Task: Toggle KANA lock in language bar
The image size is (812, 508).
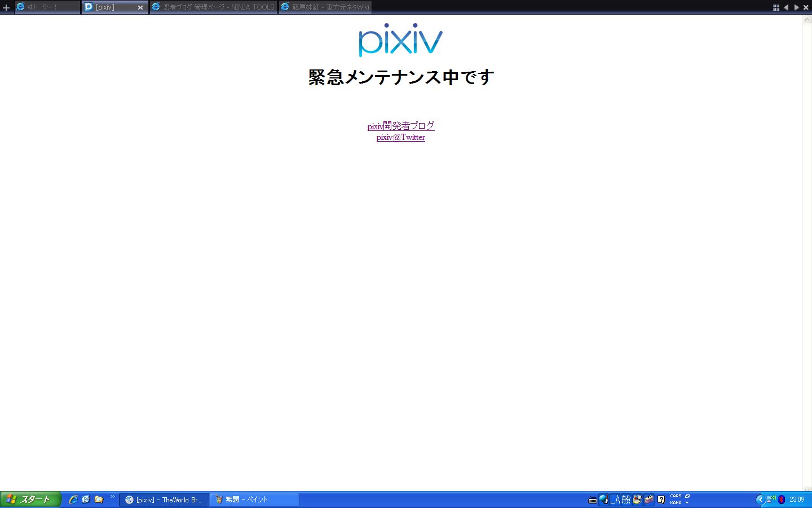Action: (676, 502)
